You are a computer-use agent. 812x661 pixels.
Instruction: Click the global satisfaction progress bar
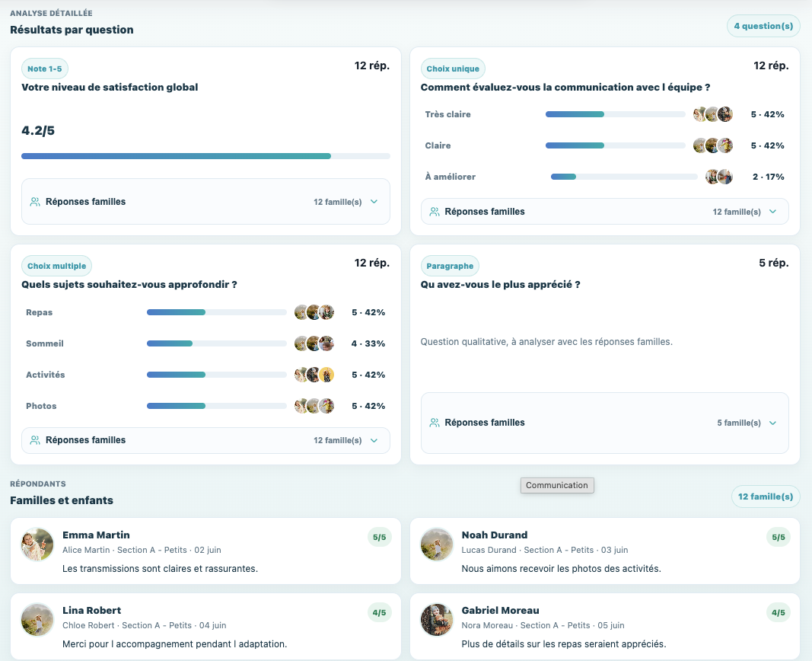pyautogui.click(x=205, y=156)
